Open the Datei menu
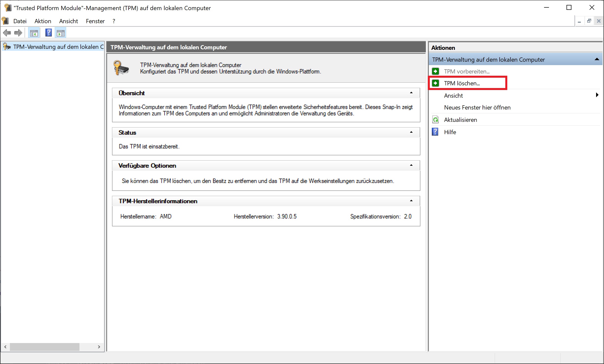 (20, 21)
